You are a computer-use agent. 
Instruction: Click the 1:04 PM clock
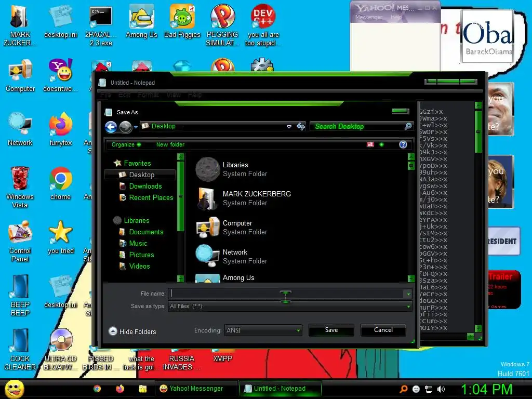(x=486, y=389)
